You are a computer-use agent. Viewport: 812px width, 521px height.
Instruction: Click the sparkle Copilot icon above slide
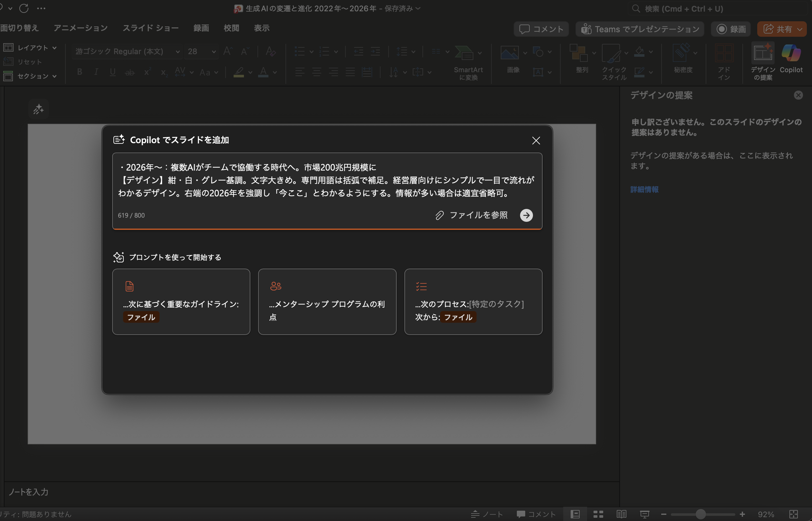pos(38,109)
